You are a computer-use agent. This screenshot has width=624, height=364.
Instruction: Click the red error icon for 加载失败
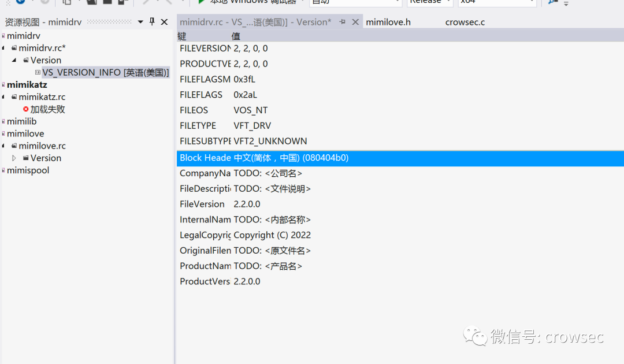point(26,109)
